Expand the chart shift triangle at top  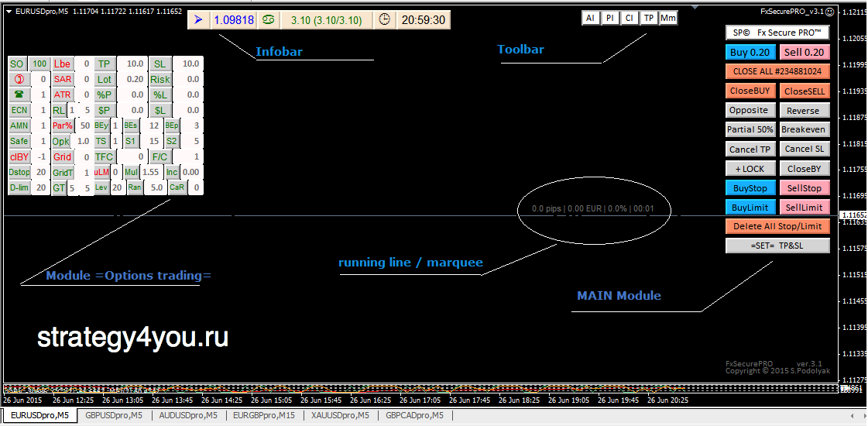[x=695, y=7]
